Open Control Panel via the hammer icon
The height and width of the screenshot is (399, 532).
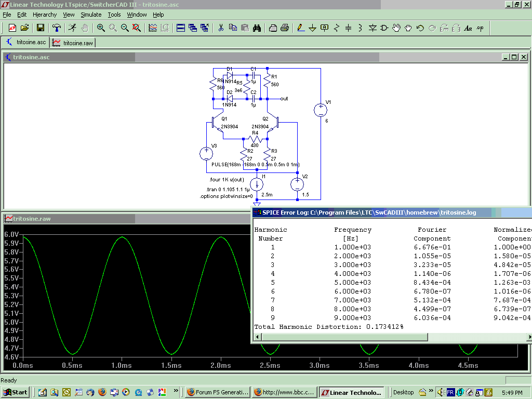[x=56, y=28]
